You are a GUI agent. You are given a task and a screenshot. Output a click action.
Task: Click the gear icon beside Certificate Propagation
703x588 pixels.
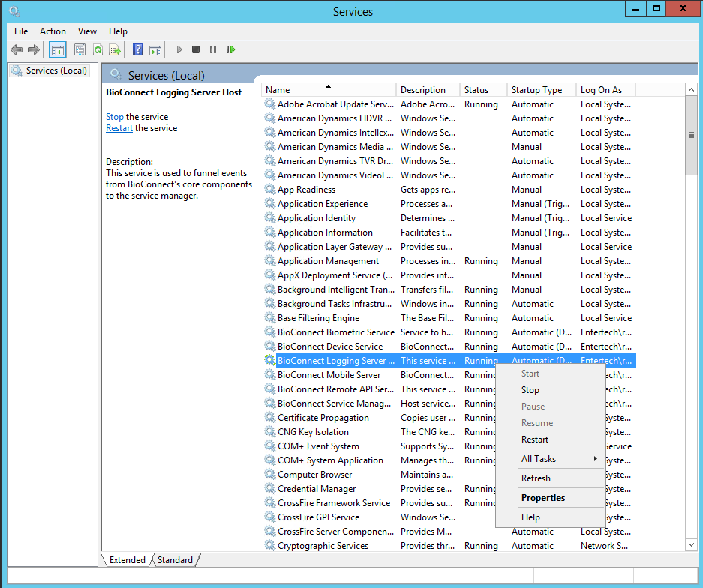270,417
